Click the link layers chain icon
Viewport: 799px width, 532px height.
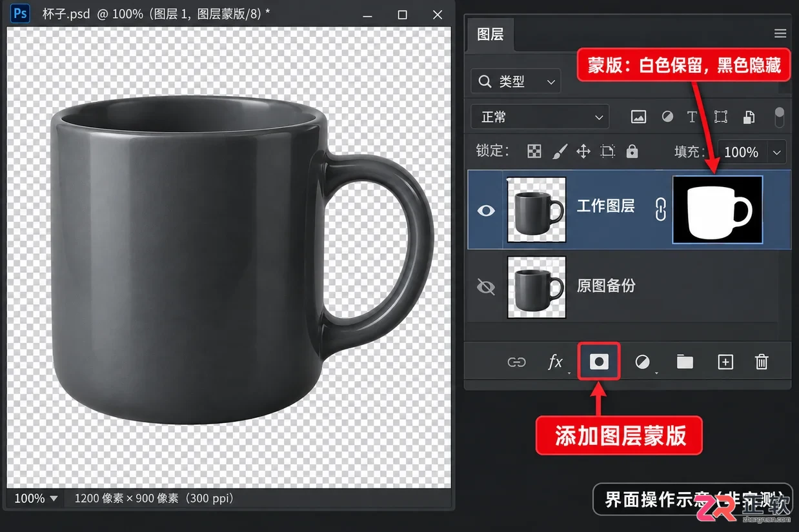coord(516,362)
